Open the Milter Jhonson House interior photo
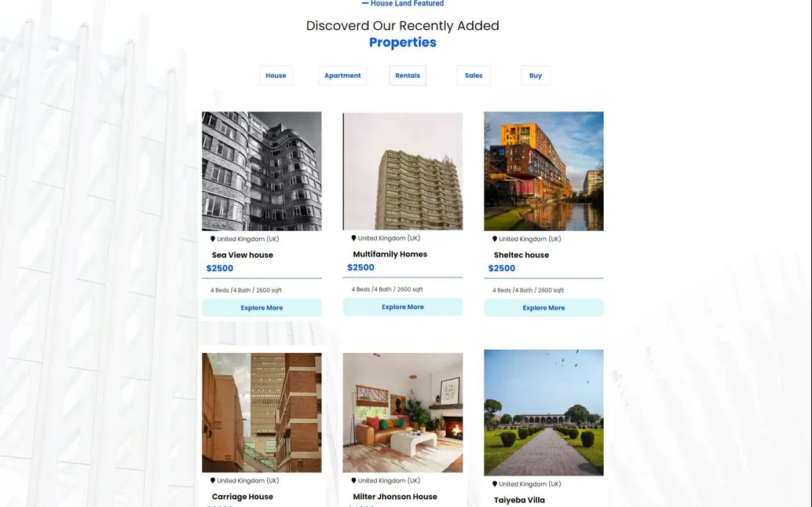812x507 pixels. pyautogui.click(x=403, y=413)
